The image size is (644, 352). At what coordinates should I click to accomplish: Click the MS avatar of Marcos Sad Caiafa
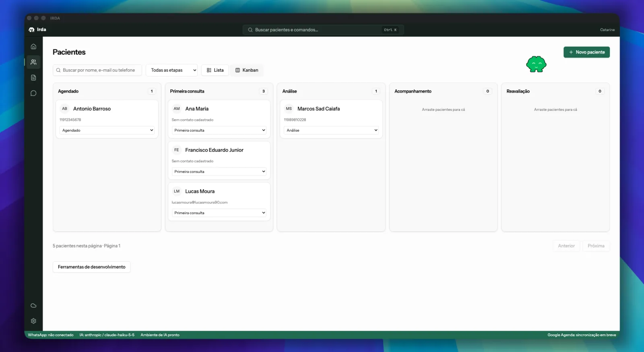[289, 109]
